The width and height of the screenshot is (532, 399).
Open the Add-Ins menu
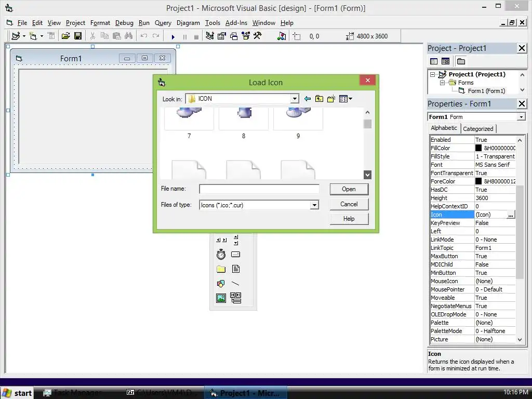236,23
